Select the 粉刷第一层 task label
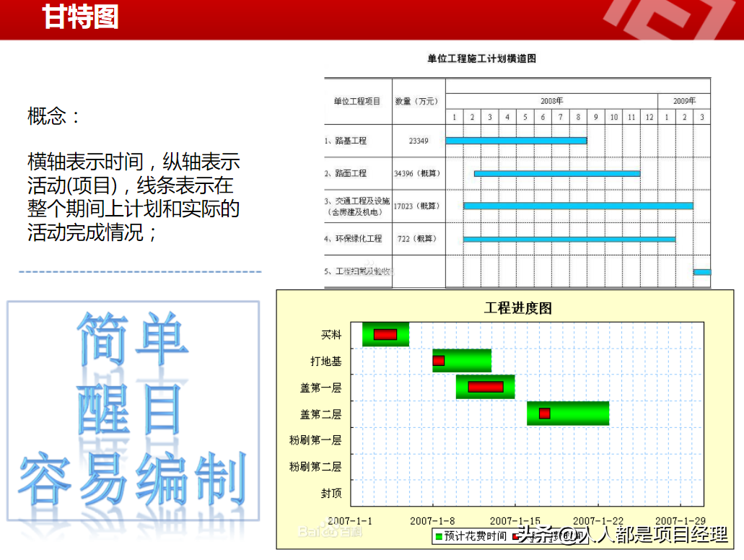This screenshot has height=560, width=744. pyautogui.click(x=315, y=440)
